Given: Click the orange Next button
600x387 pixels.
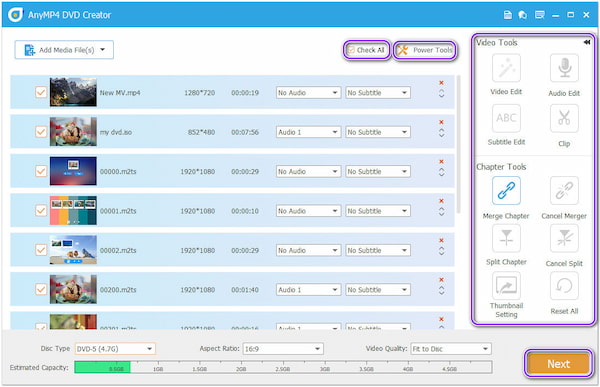Looking at the screenshot, I should click(558, 363).
